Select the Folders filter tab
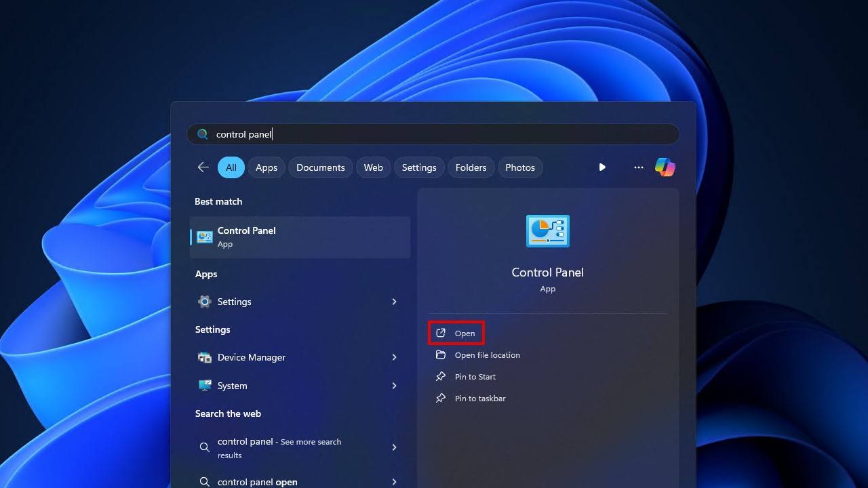The width and height of the screenshot is (868, 488). [471, 167]
